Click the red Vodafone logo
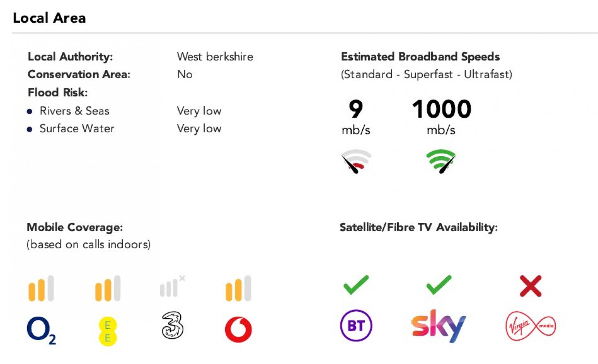 coord(238,329)
